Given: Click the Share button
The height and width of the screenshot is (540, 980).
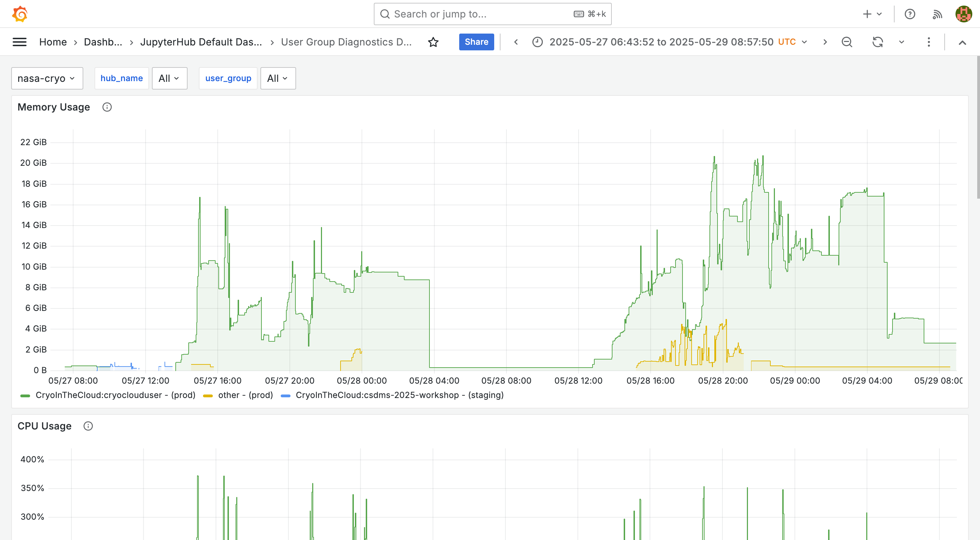Looking at the screenshot, I should click(476, 42).
